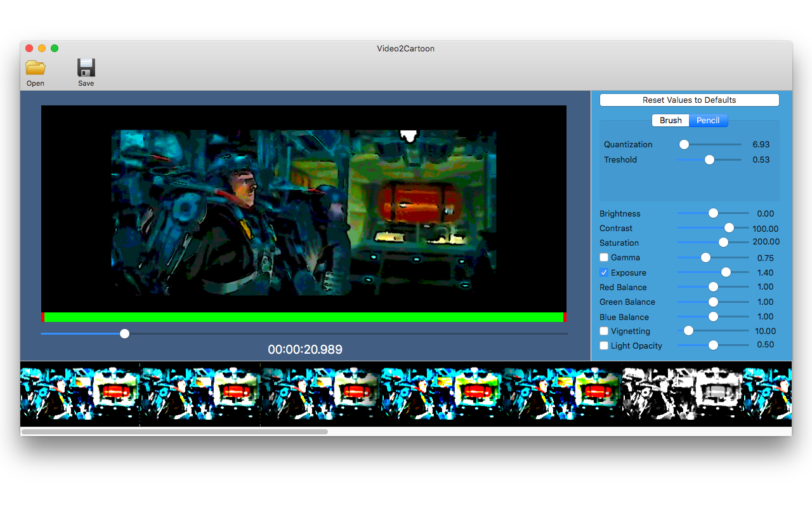
Task: Click the Video2Cartoon window title
Action: tap(406, 49)
